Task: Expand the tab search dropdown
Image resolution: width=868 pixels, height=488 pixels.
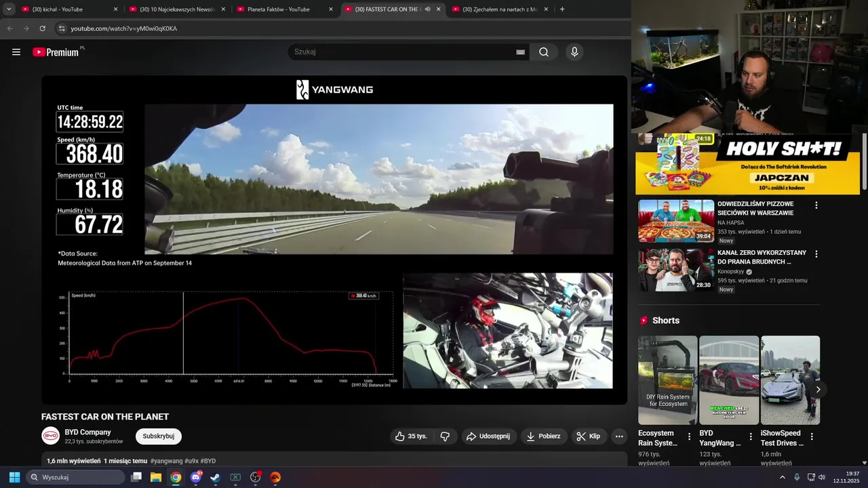Action: pos(9,9)
